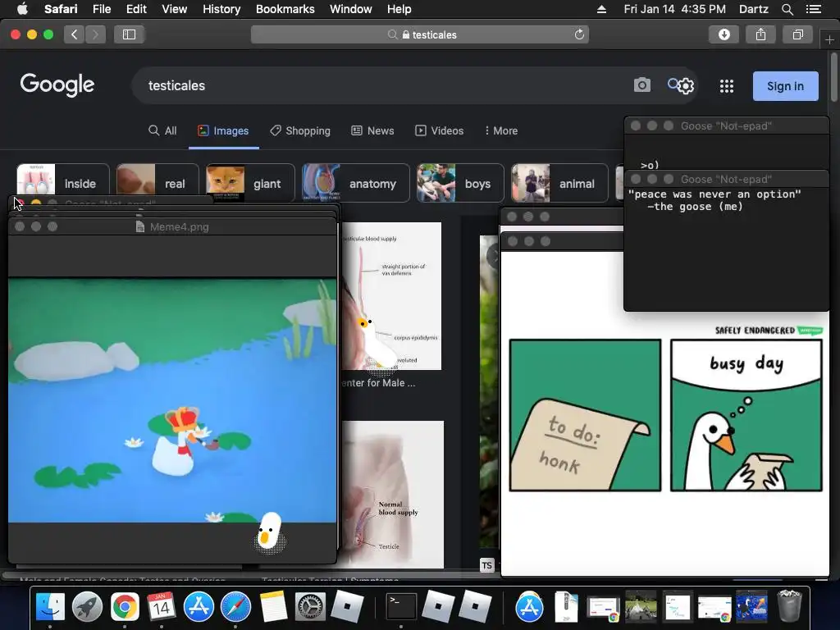Switch to the All results tab

coord(162,130)
